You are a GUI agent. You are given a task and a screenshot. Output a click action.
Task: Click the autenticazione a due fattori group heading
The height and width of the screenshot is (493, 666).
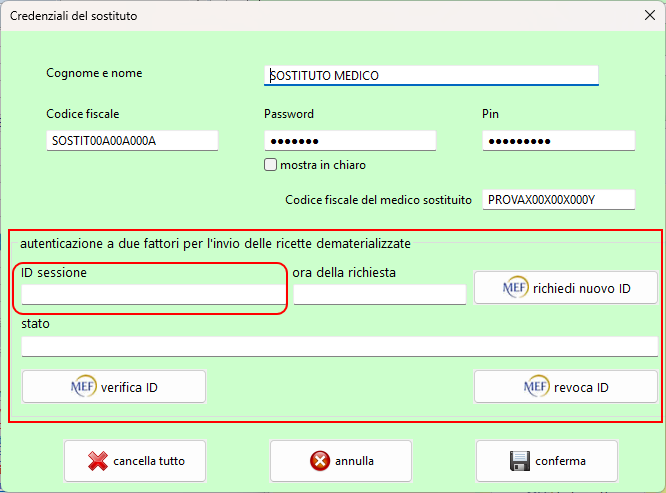[x=215, y=243]
